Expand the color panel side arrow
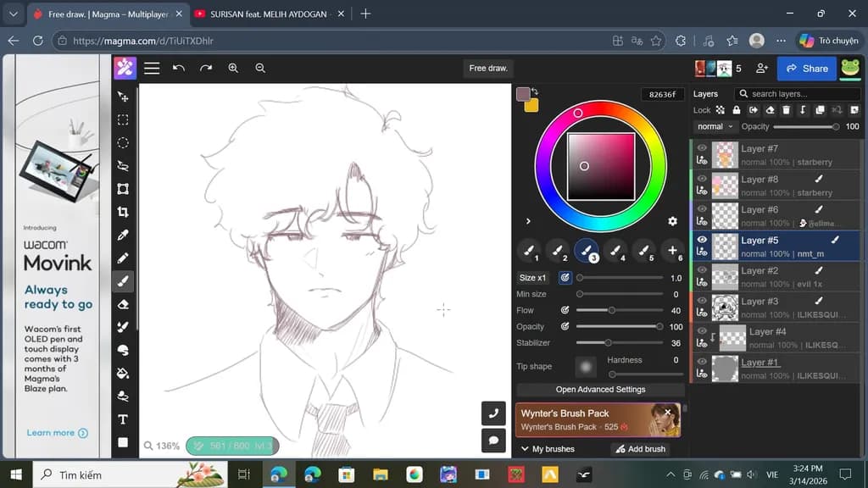The width and height of the screenshot is (868, 488). pyautogui.click(x=528, y=221)
